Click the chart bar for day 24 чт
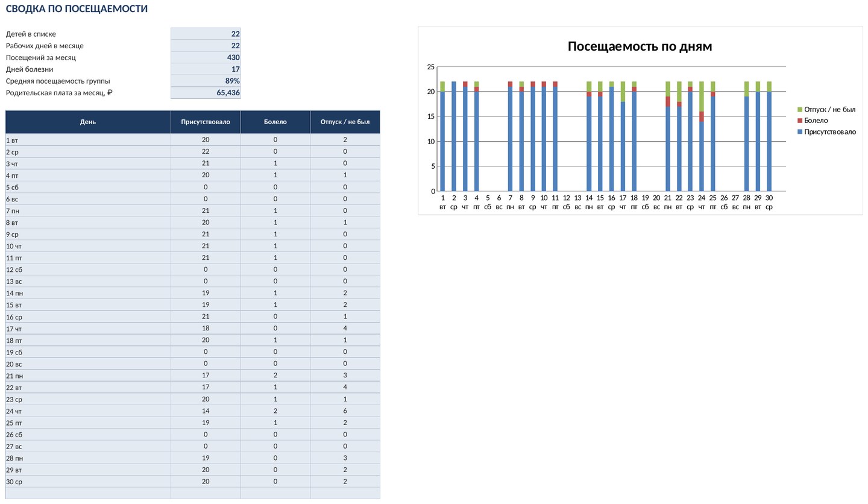Screen dimensions: 868x504 coord(702,136)
